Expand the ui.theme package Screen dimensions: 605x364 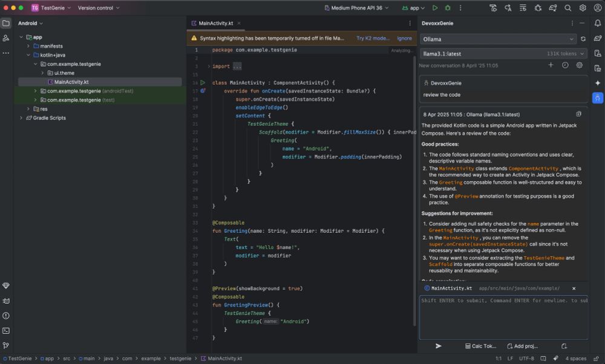click(x=42, y=73)
